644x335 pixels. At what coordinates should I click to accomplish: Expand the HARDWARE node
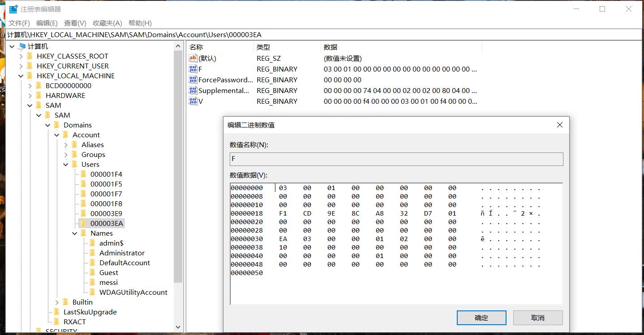pos(30,95)
